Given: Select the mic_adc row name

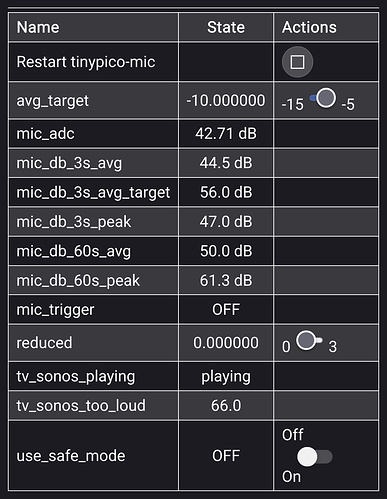Looking at the screenshot, I should click(x=46, y=134).
